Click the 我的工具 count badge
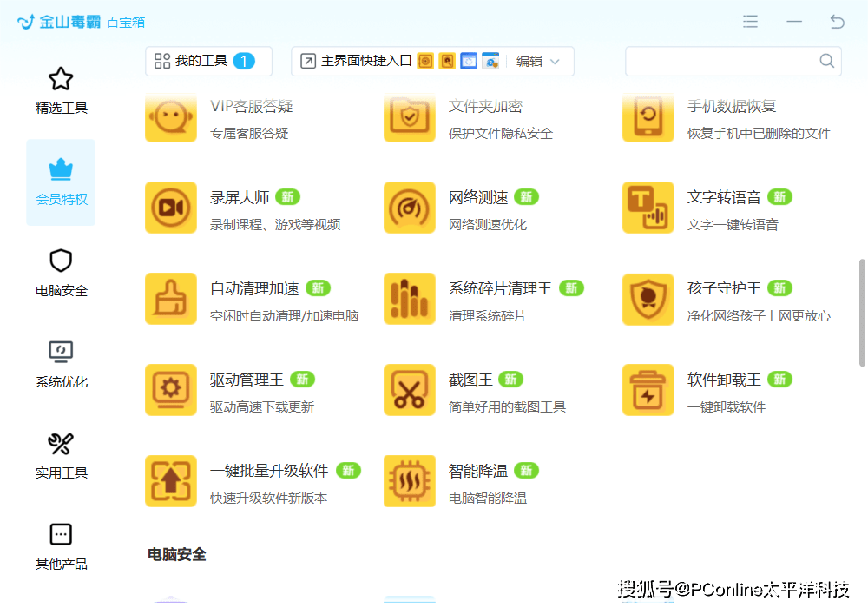This screenshot has width=868, height=608. (x=244, y=61)
